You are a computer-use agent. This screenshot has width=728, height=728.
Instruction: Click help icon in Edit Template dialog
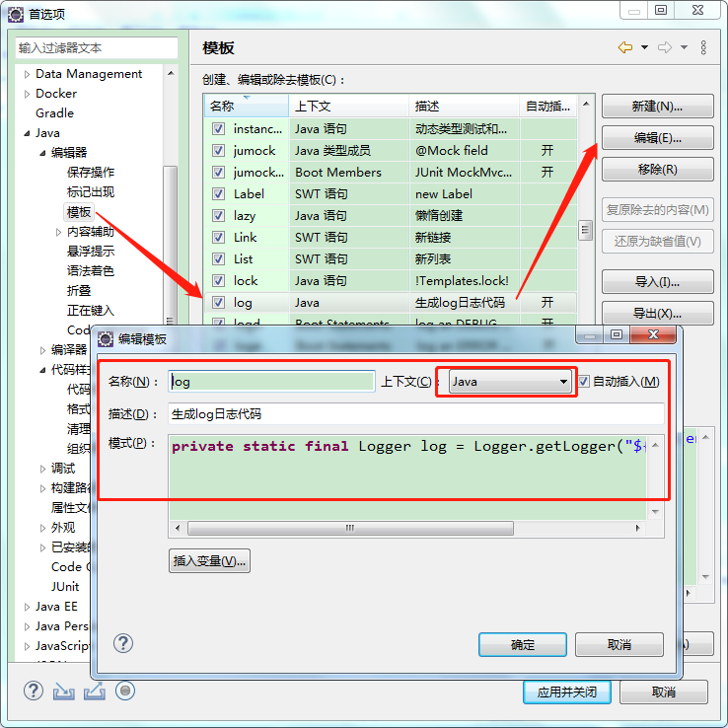pyautogui.click(x=123, y=643)
